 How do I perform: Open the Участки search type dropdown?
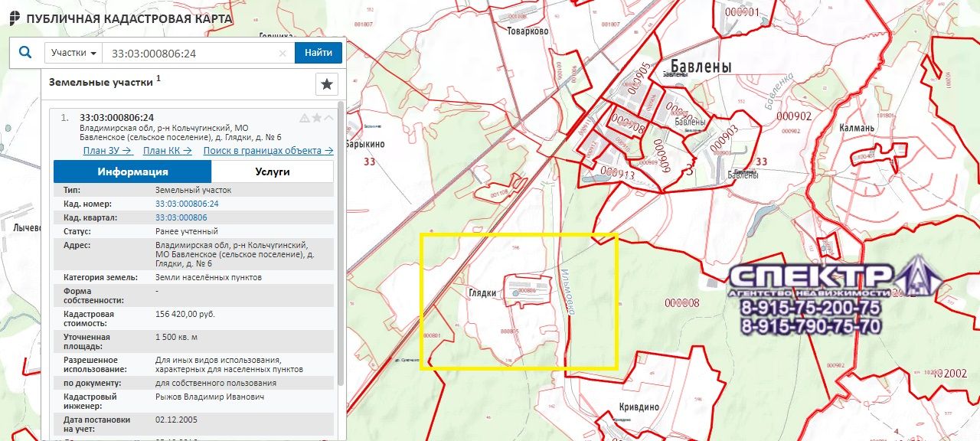[73, 53]
